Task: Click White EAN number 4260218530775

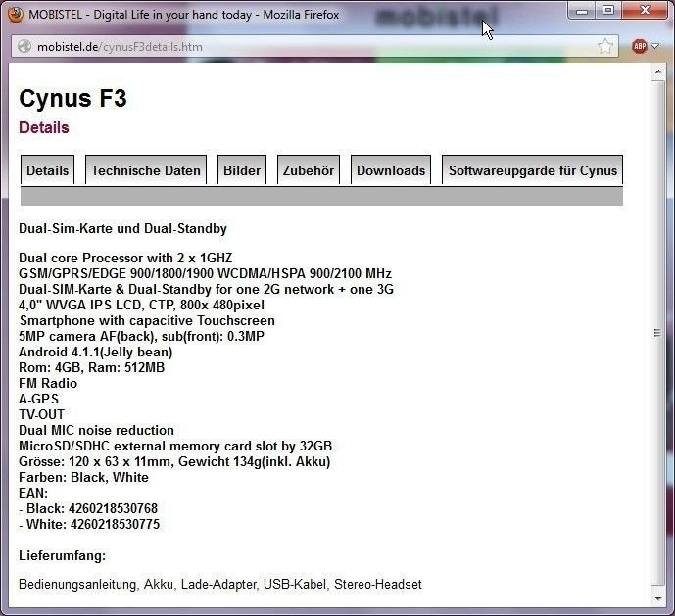Action: coord(115,524)
